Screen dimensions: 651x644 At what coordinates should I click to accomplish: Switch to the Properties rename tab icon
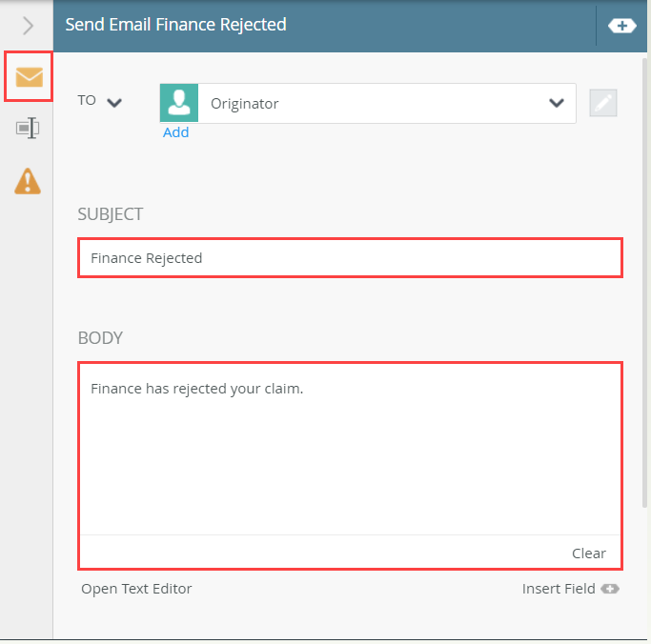pos(28,129)
